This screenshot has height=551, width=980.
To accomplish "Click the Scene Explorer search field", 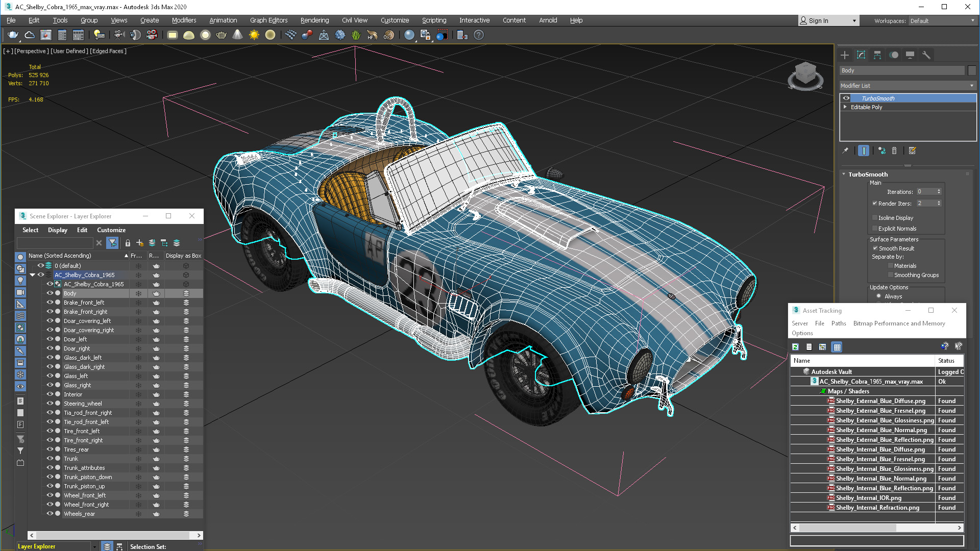I will 55,243.
